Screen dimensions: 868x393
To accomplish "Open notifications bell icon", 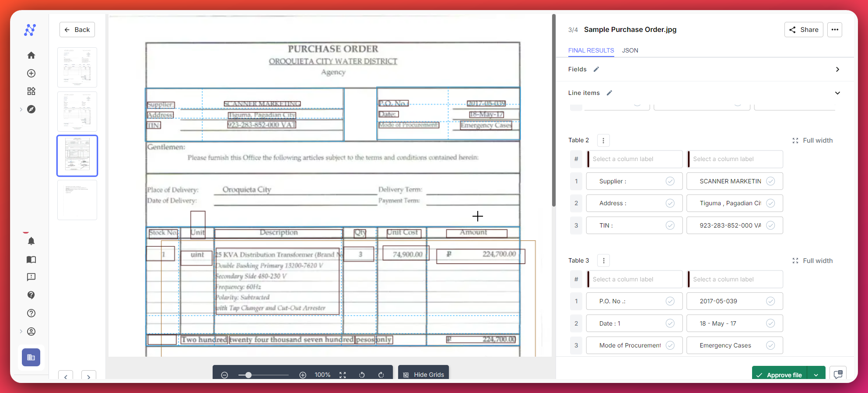I will pos(31,241).
